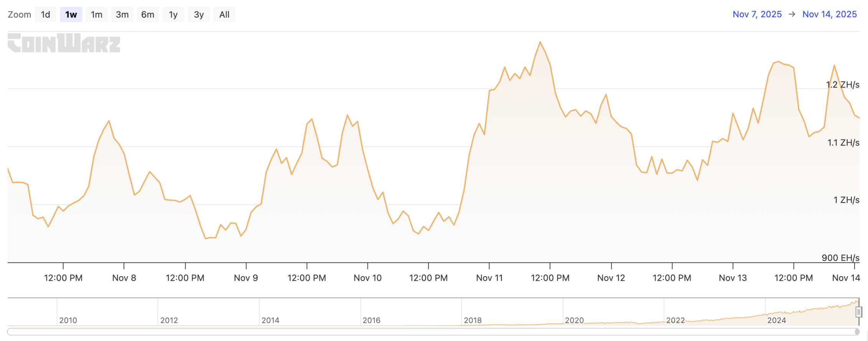Choose the 6m zoom range
Image resolution: width=868 pixels, height=341 pixels.
tap(148, 15)
